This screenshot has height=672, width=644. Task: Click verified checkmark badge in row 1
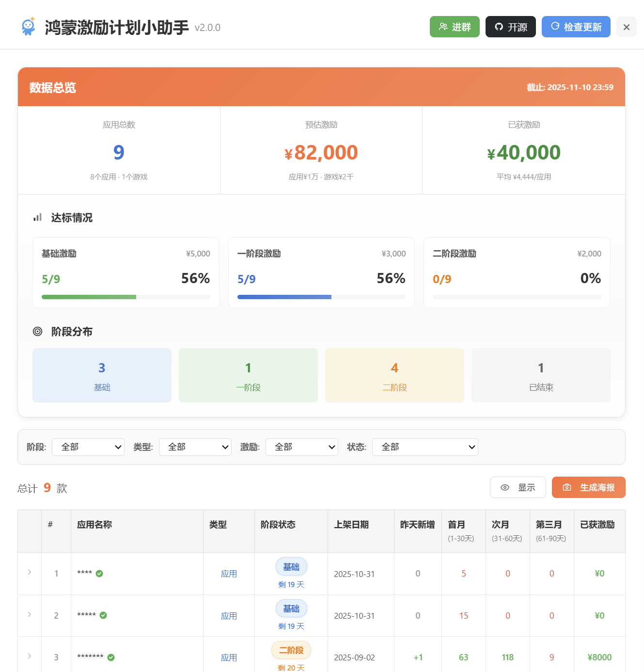point(99,574)
